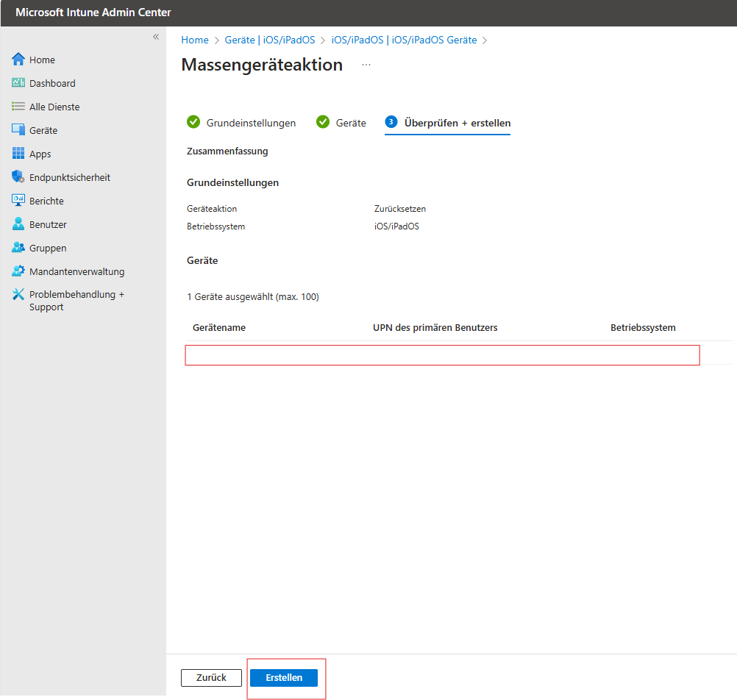
Task: Click the Geräte summary section heading
Action: click(202, 261)
